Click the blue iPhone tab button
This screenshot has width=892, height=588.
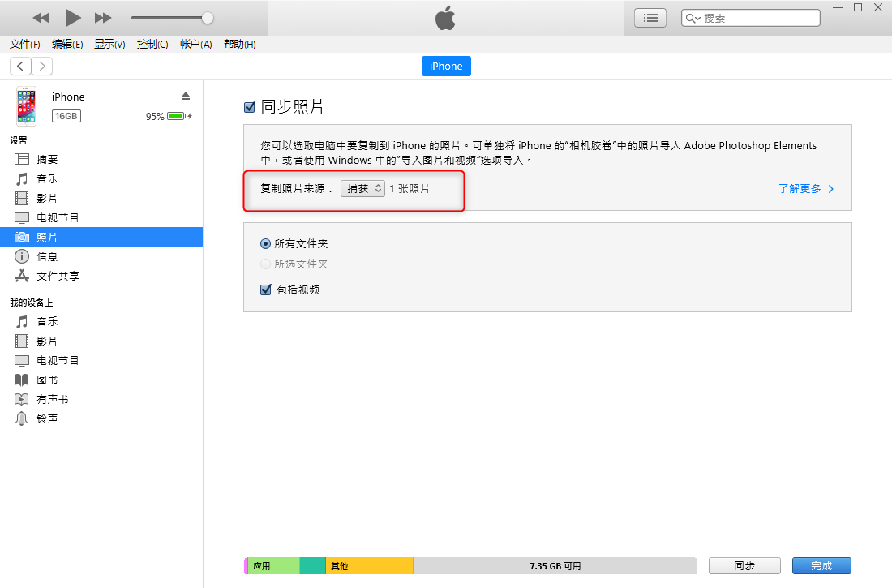(x=446, y=66)
